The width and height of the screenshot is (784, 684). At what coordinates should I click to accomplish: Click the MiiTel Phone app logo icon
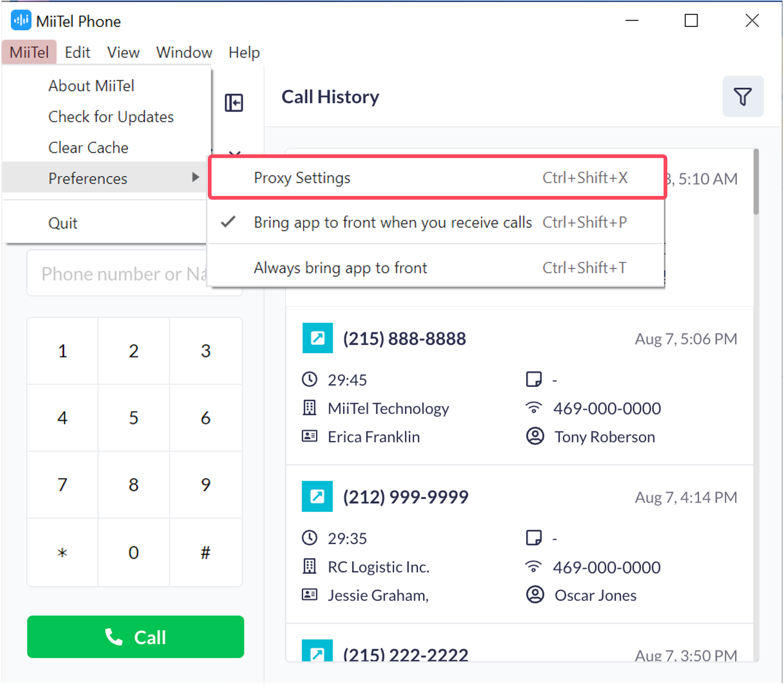[21, 21]
